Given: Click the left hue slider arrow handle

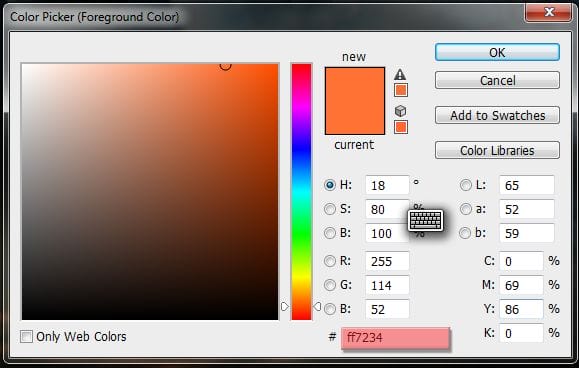Looking at the screenshot, I should pyautogui.click(x=284, y=306).
